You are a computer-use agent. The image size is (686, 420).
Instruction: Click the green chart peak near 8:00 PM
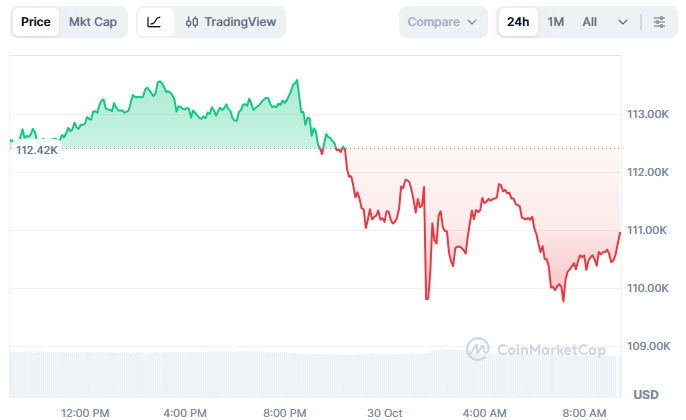pos(297,81)
